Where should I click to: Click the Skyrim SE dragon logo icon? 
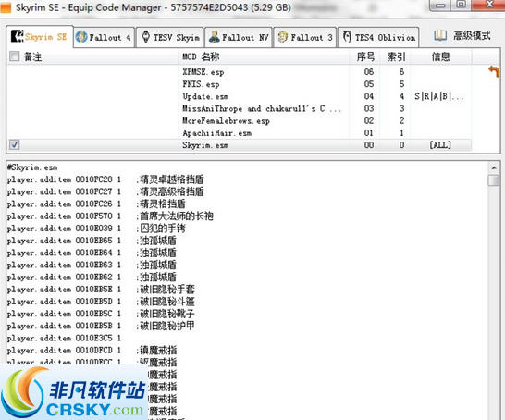click(17, 36)
